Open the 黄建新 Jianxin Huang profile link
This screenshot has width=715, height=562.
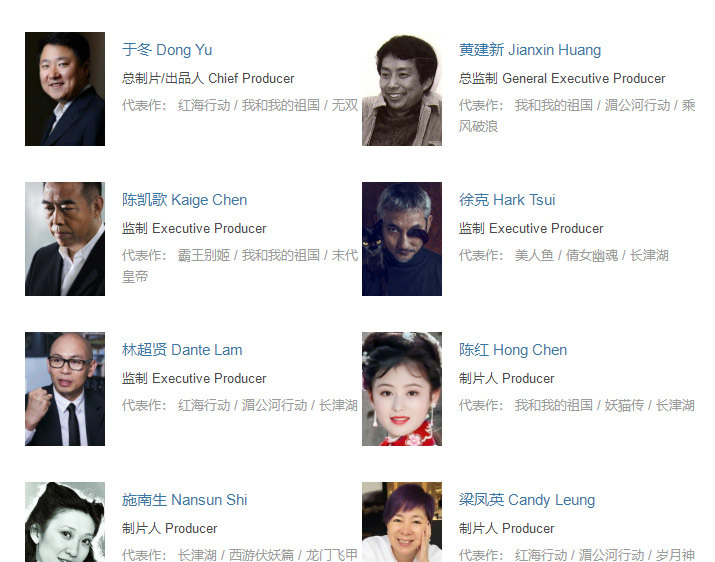click(x=530, y=49)
